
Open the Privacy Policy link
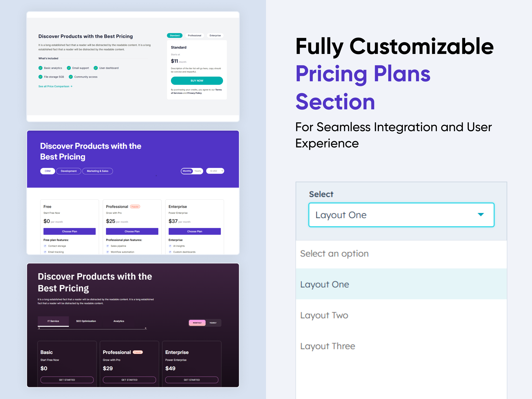[194, 93]
